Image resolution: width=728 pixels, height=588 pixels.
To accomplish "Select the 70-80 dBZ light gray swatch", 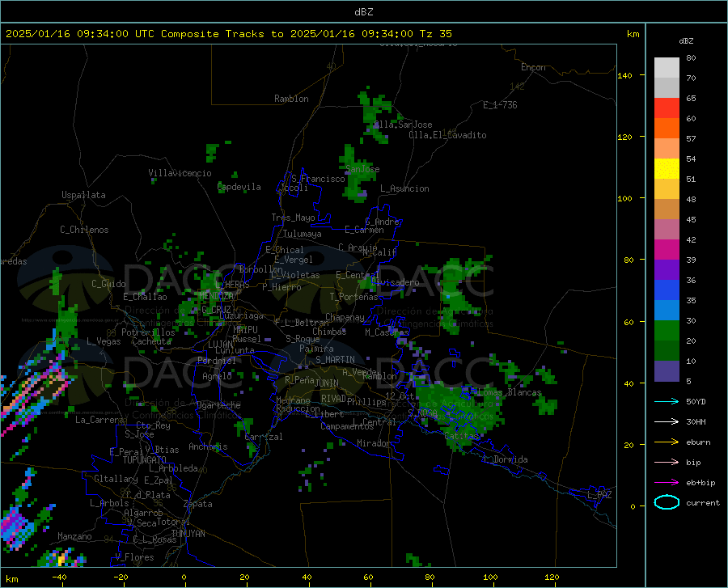I will click(x=667, y=68).
